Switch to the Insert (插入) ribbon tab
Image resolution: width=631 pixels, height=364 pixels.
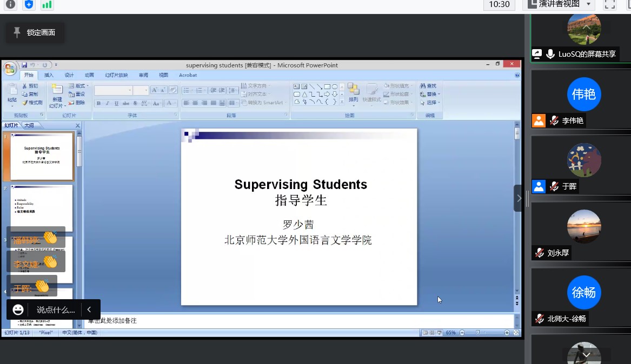[x=49, y=75]
